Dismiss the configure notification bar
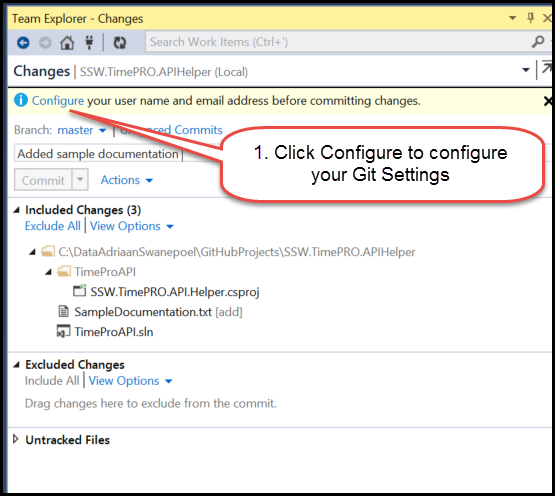Screen dimensions: 555x496 548,101
